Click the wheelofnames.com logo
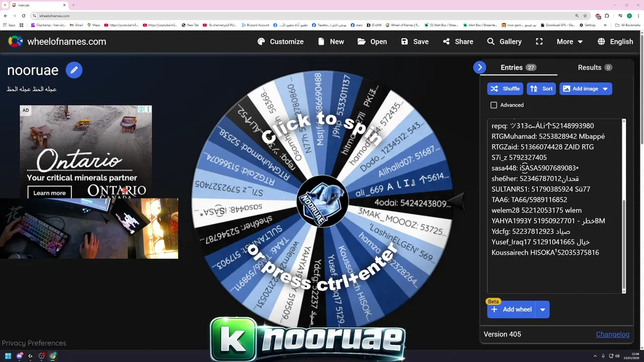The height and width of the screenshot is (362, 644). pyautogui.click(x=57, y=42)
